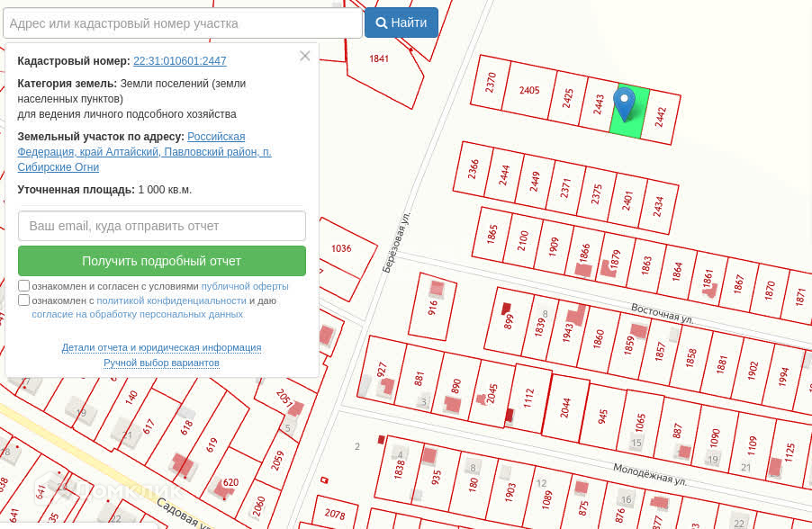Click the Найти search button

401,22
